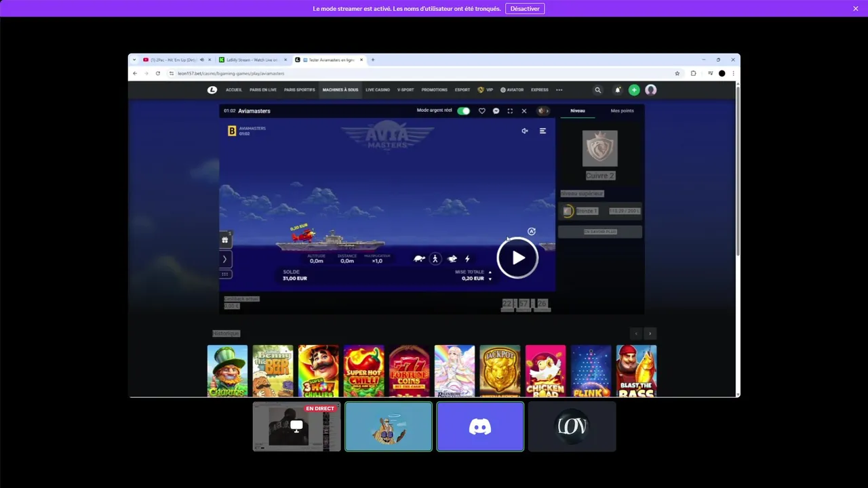Viewport: 868px width, 488px height.
Task: Select the walking man normal speed icon
Action: point(435,258)
